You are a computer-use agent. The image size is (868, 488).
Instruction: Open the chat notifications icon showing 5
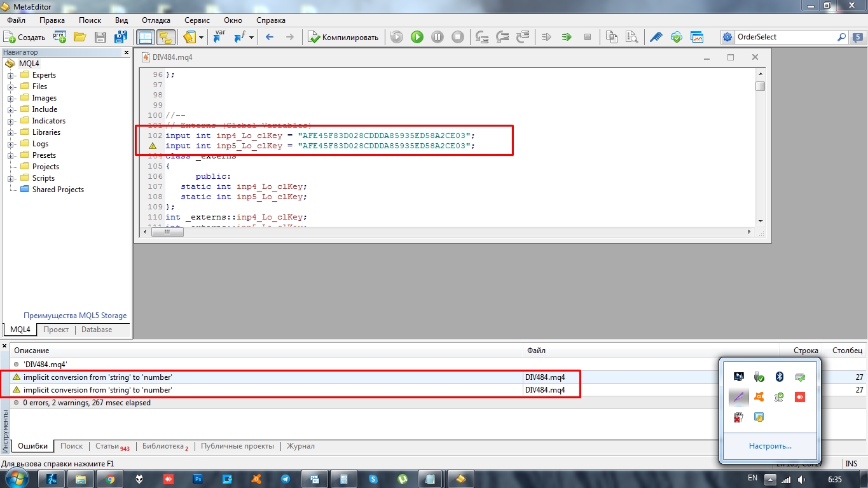click(x=857, y=37)
